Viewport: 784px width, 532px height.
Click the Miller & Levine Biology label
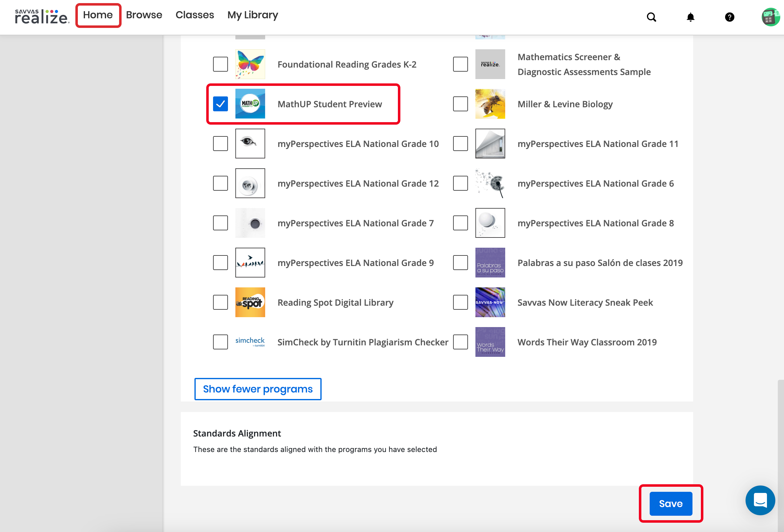point(565,104)
